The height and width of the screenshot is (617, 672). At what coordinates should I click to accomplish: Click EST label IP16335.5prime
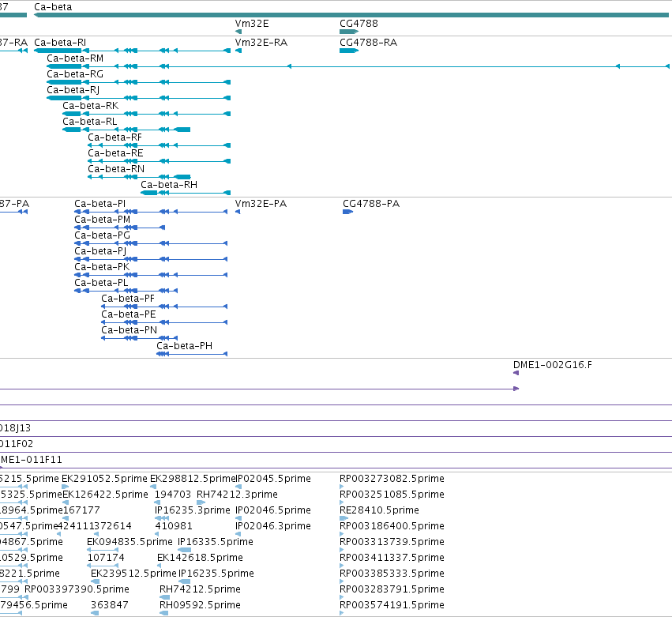click(216, 542)
